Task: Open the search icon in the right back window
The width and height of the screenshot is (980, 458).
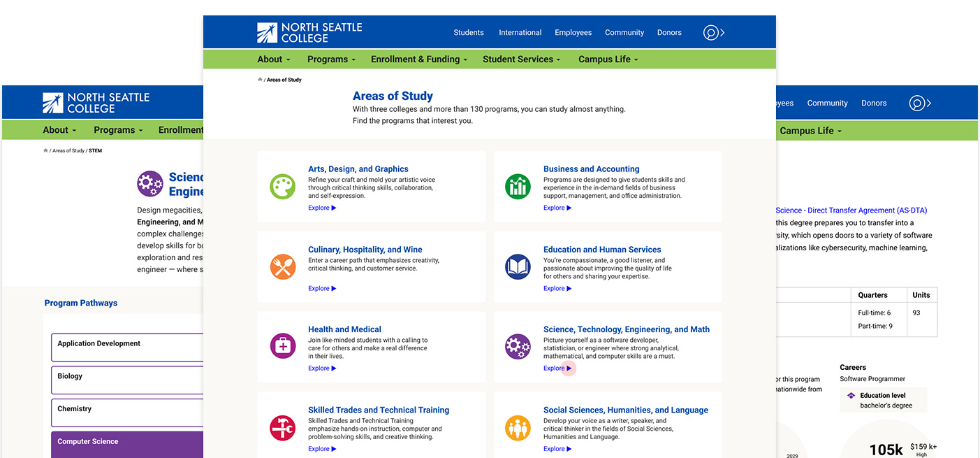Action: (920, 103)
